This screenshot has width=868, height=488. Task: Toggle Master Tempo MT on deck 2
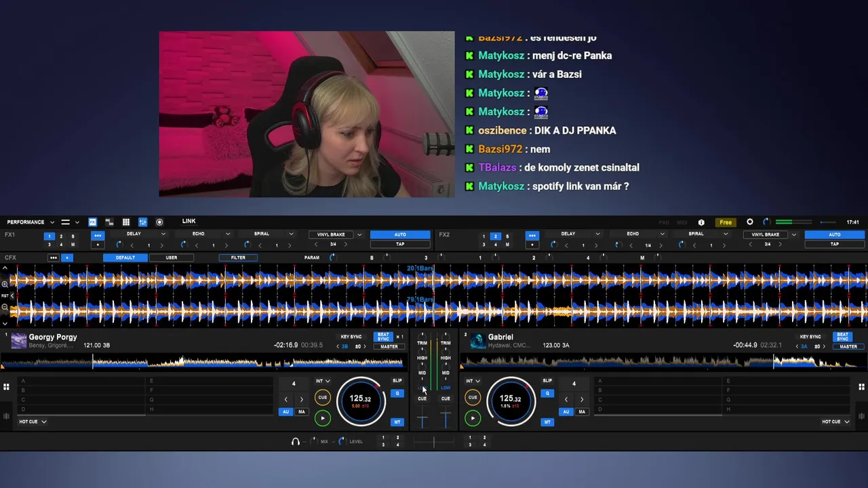click(547, 422)
